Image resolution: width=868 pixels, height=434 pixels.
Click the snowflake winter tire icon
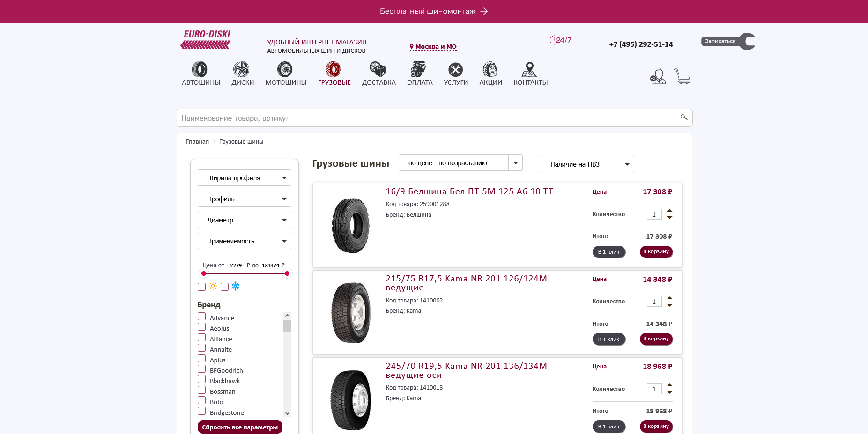236,286
